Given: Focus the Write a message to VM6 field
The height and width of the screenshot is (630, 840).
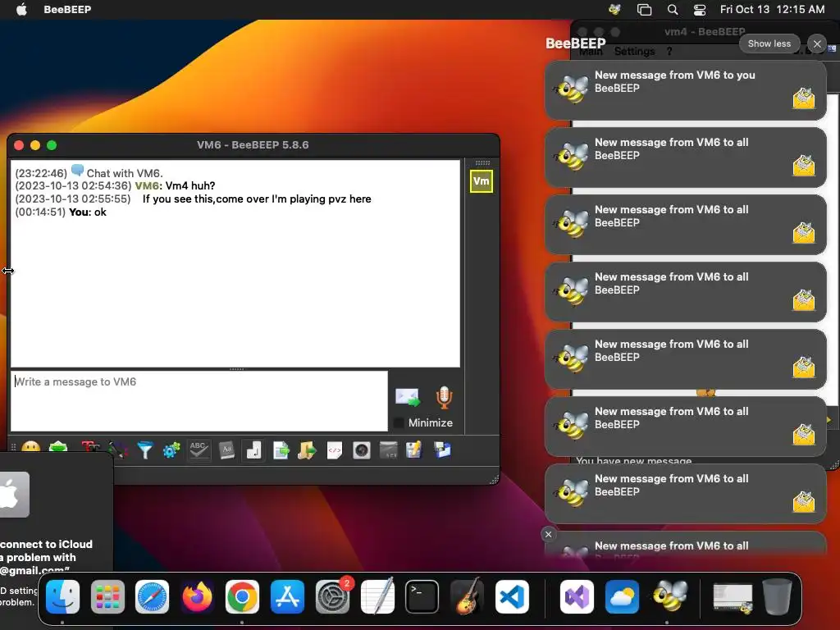Looking at the screenshot, I should [x=199, y=400].
